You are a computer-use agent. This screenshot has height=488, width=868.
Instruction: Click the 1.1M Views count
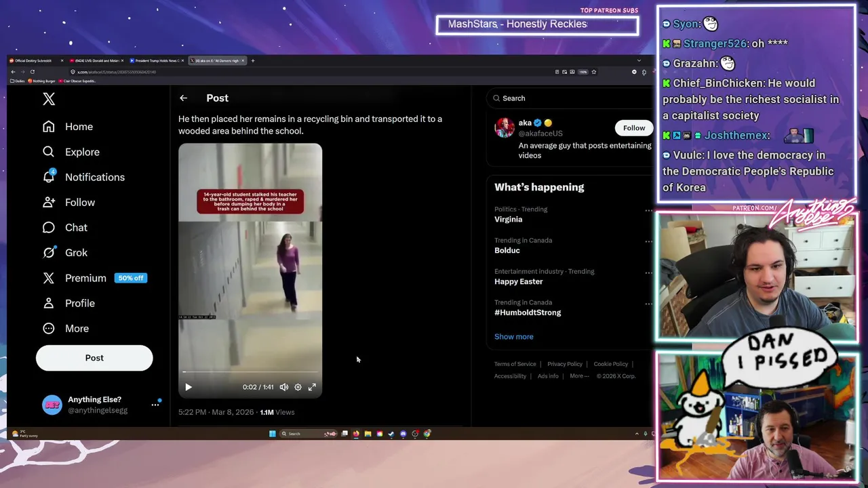(277, 412)
